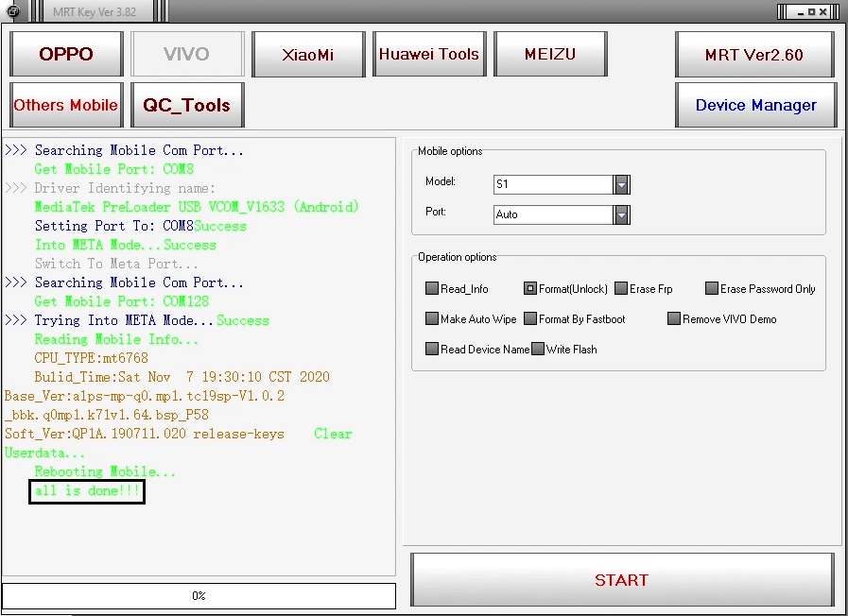Click the 'all is done!!!' log line
The height and width of the screenshot is (616, 848).
coord(87,490)
